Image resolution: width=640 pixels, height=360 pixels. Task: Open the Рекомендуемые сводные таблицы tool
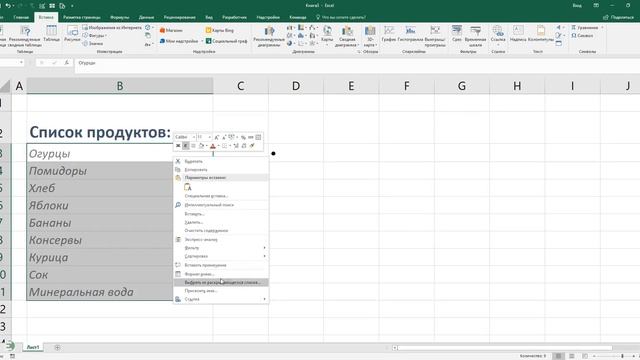tap(24, 36)
